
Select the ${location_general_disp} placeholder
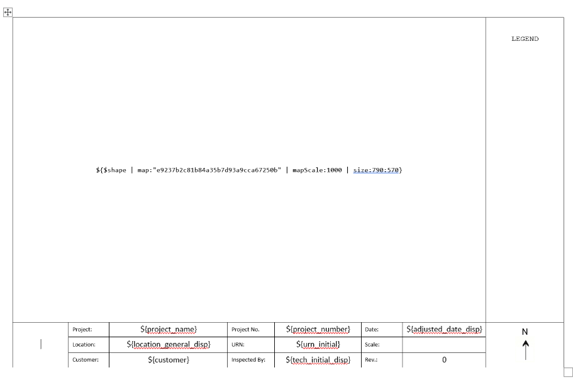coord(169,344)
